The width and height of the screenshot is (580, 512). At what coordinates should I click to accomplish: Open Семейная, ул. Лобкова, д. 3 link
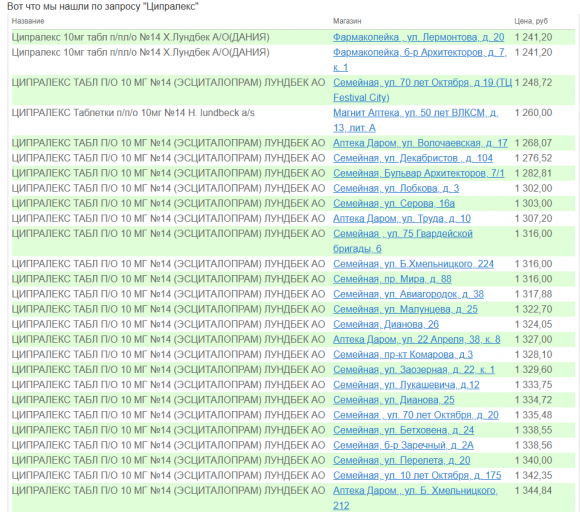pyautogui.click(x=396, y=189)
